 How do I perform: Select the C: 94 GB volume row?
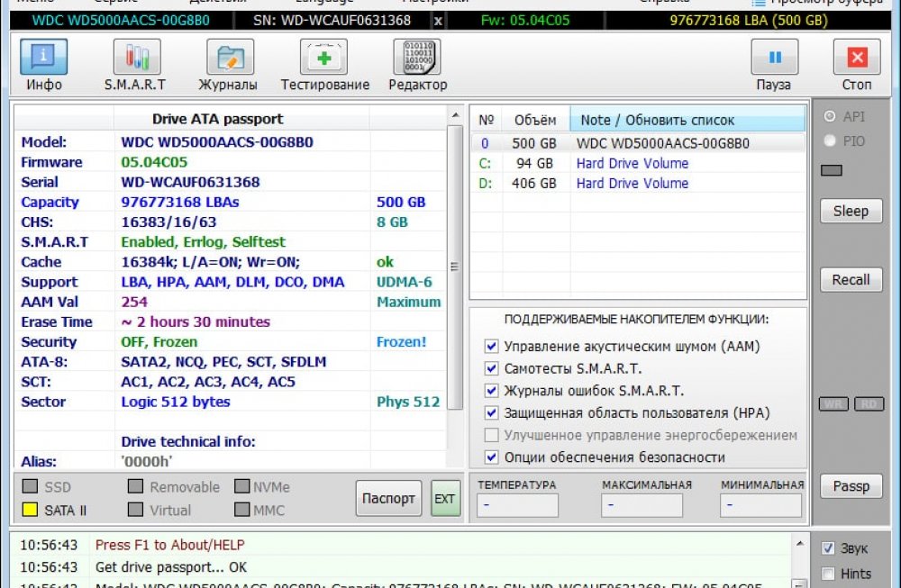coord(638,163)
